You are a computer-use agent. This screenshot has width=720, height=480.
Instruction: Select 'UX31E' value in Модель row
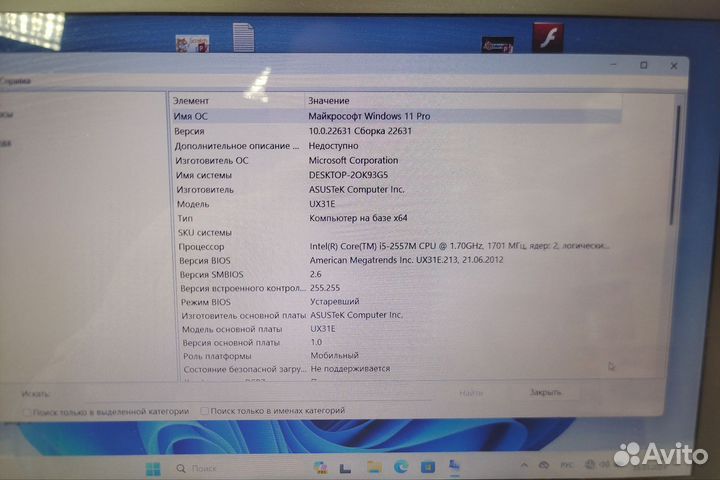[322, 204]
